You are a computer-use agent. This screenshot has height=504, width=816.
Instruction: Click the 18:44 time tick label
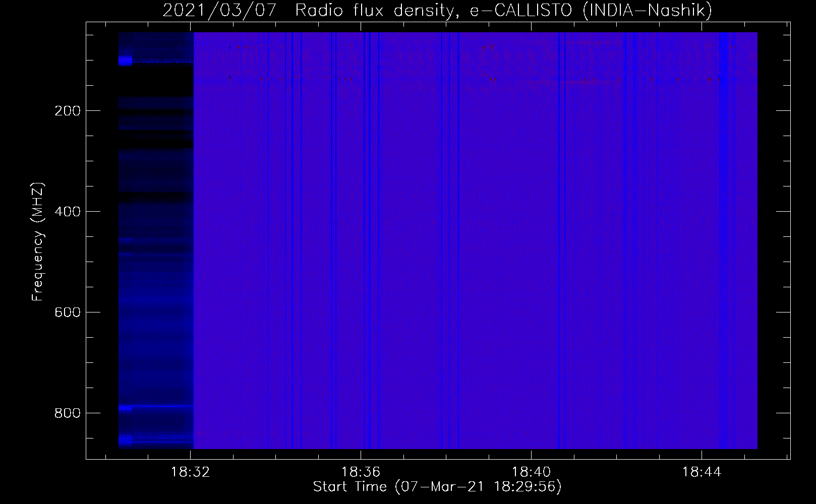coord(702,472)
